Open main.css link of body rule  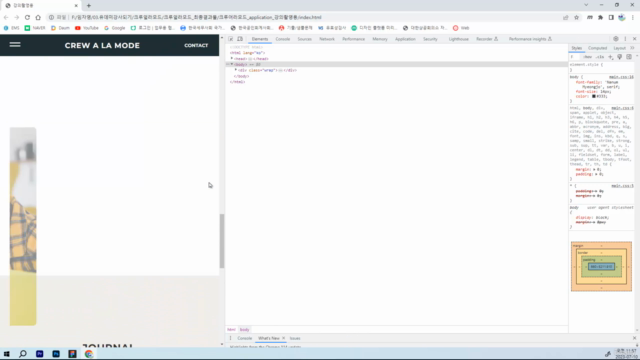(621, 77)
